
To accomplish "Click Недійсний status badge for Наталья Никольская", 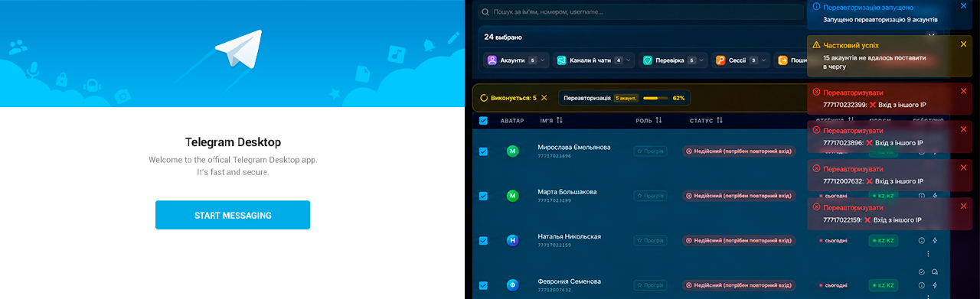I will pos(739,241).
